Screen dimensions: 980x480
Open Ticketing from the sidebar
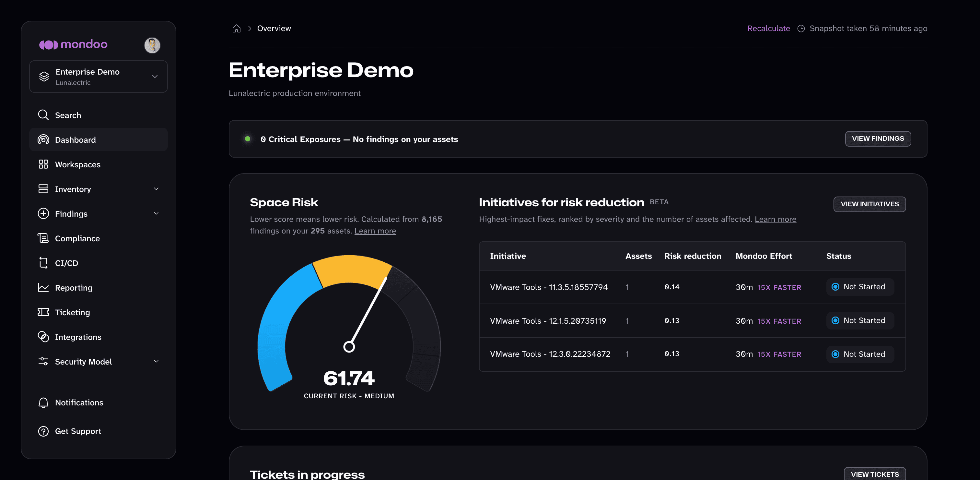click(99, 312)
